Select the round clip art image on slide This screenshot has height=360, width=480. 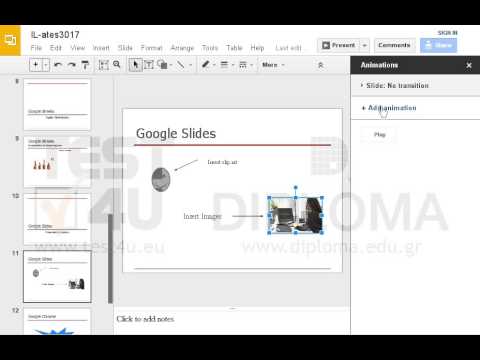(x=161, y=180)
